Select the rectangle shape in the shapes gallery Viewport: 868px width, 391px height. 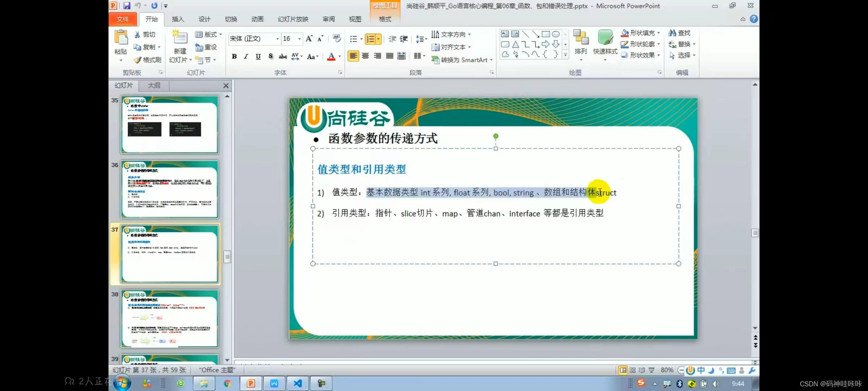(x=546, y=34)
